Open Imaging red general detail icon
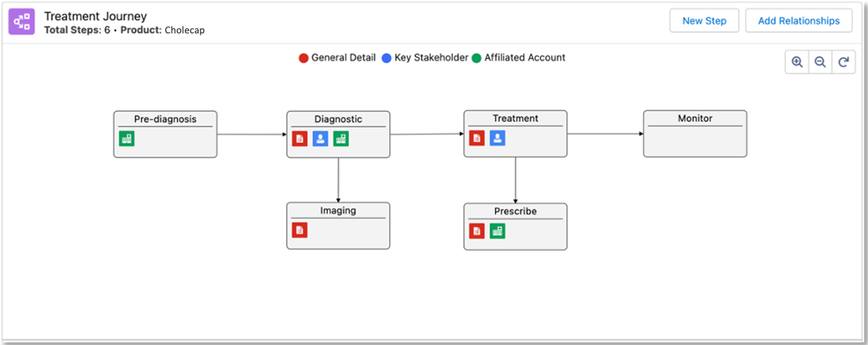This screenshot has height=345, width=868. pos(300,230)
